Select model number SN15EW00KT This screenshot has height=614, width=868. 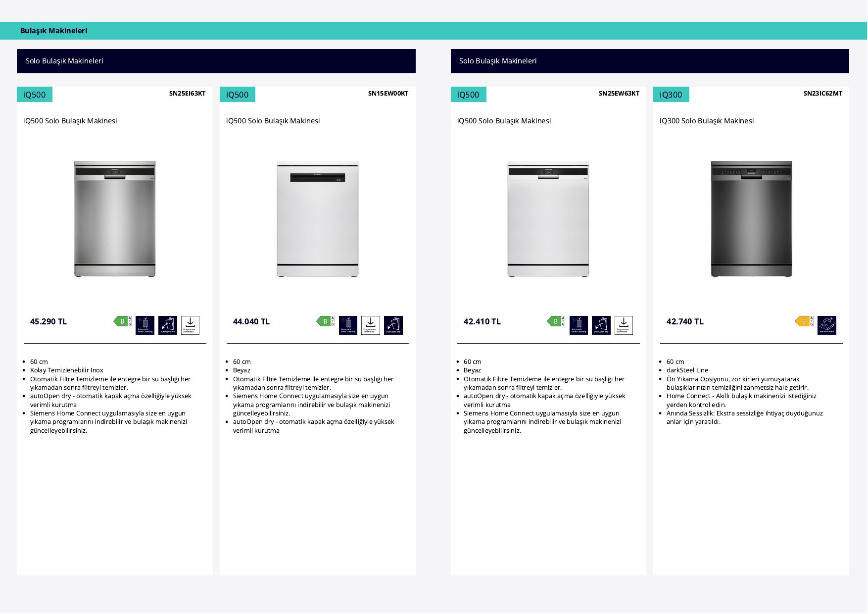coord(388,93)
